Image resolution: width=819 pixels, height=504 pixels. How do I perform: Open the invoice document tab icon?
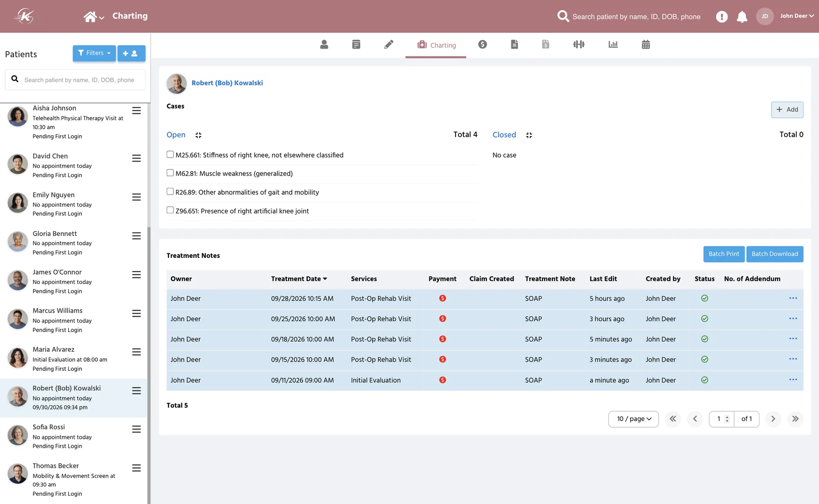click(x=546, y=45)
